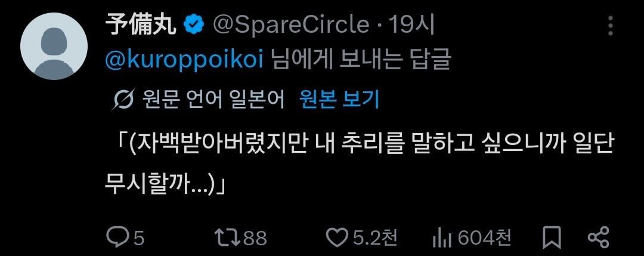Open view analytics via the bar chart icon
This screenshot has height=256, width=644.
pyautogui.click(x=442, y=238)
